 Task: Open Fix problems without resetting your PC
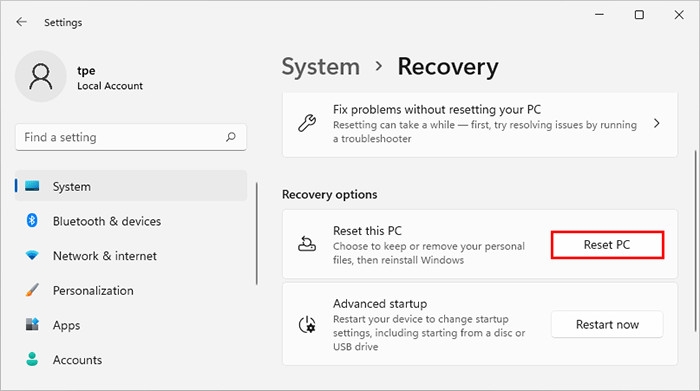(480, 124)
